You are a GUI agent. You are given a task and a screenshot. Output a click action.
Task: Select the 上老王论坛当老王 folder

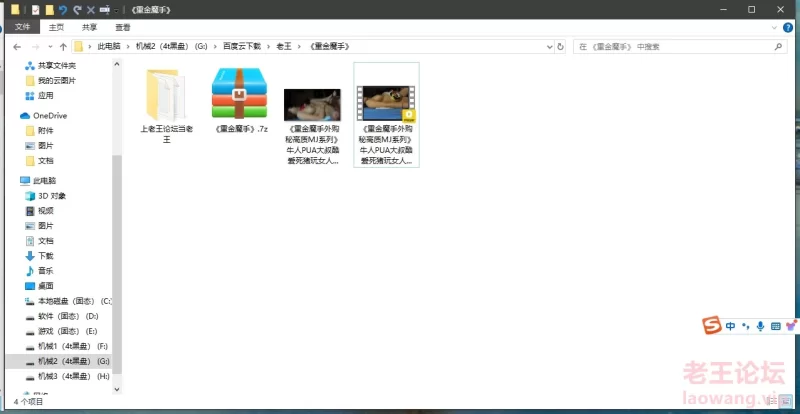click(167, 106)
